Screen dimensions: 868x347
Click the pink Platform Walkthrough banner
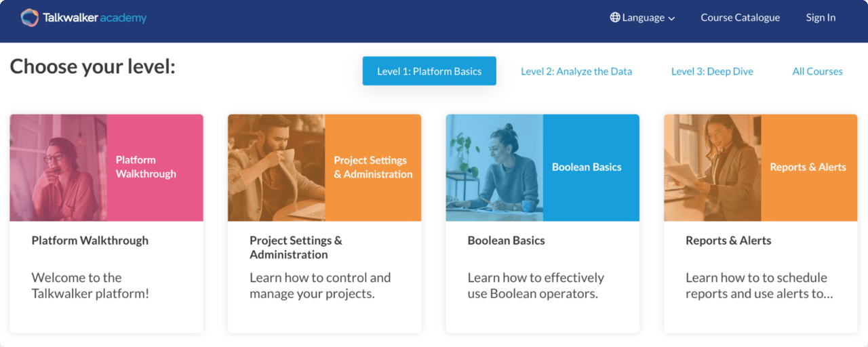pyautogui.click(x=155, y=167)
